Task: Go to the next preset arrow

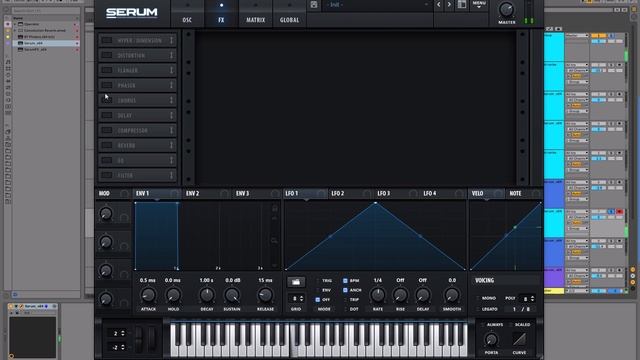Action: coord(449,4)
